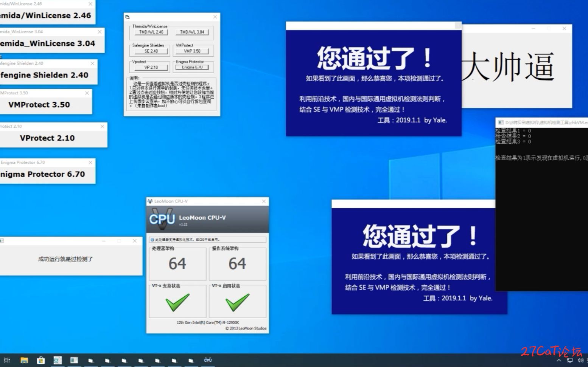This screenshot has width=588, height=367.
Task: Click the 'Safengine Shielden 2.40' bold label
Action: tap(44, 75)
